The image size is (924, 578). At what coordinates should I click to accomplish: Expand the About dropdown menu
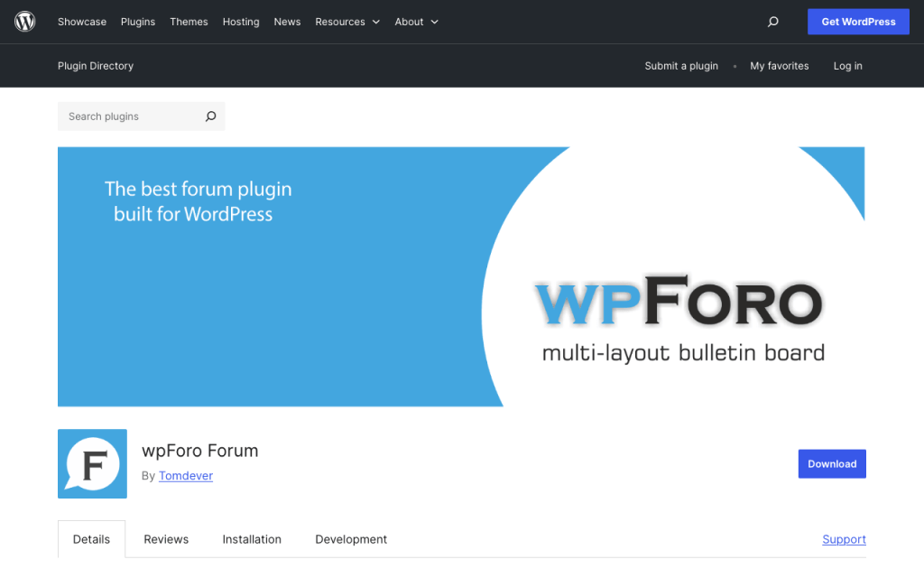click(x=417, y=22)
